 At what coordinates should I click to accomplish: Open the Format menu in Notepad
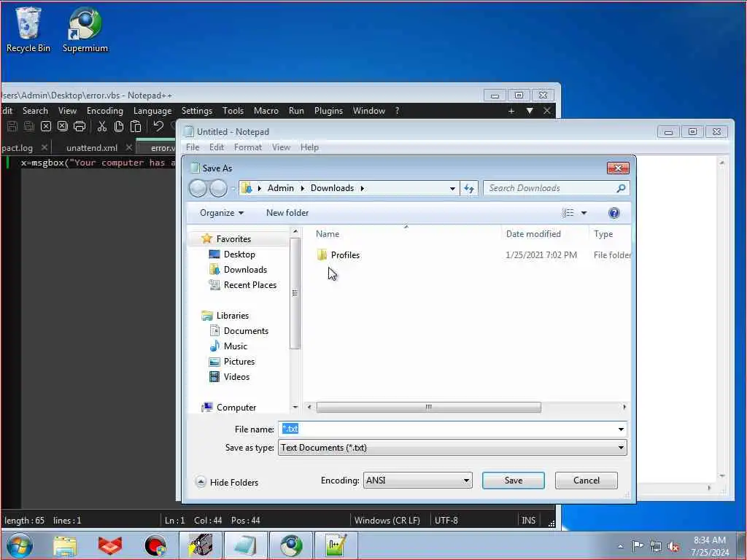click(248, 147)
